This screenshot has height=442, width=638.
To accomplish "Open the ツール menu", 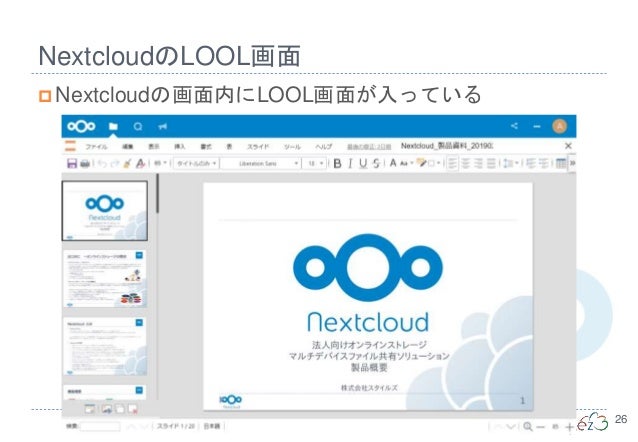I will (x=292, y=147).
